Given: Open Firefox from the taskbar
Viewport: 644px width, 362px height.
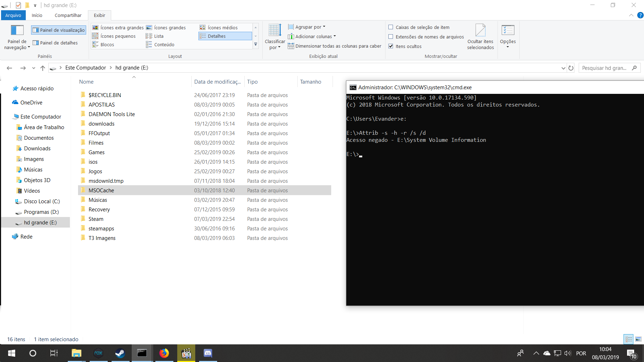Looking at the screenshot, I should [164, 353].
